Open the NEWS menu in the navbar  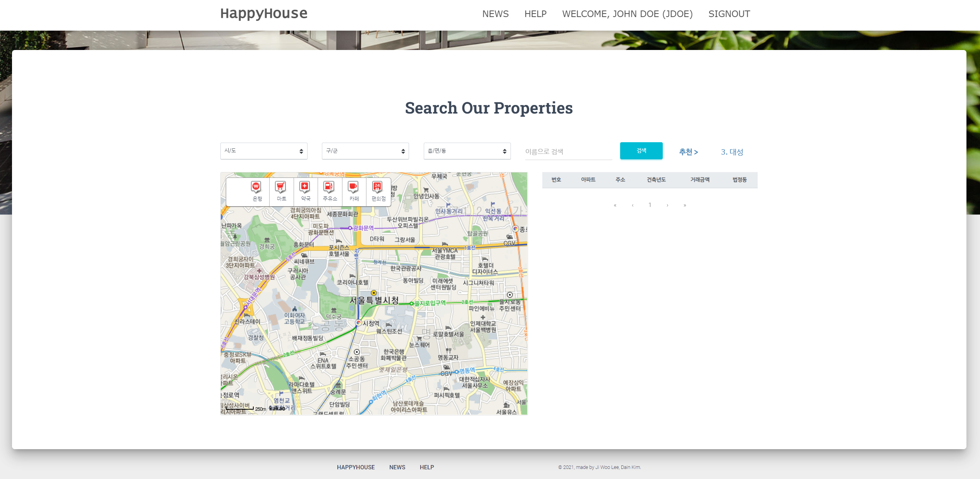click(495, 14)
